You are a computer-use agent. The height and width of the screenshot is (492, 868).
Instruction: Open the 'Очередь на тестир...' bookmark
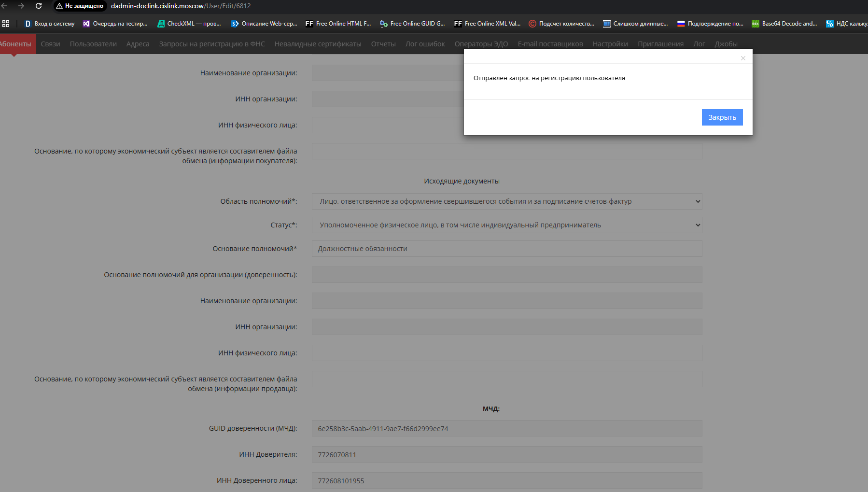tap(115, 24)
